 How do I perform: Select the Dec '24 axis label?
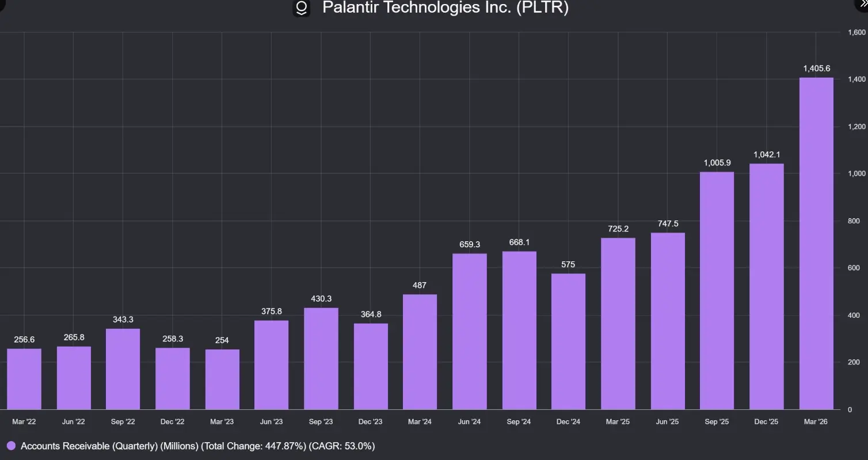(x=569, y=422)
